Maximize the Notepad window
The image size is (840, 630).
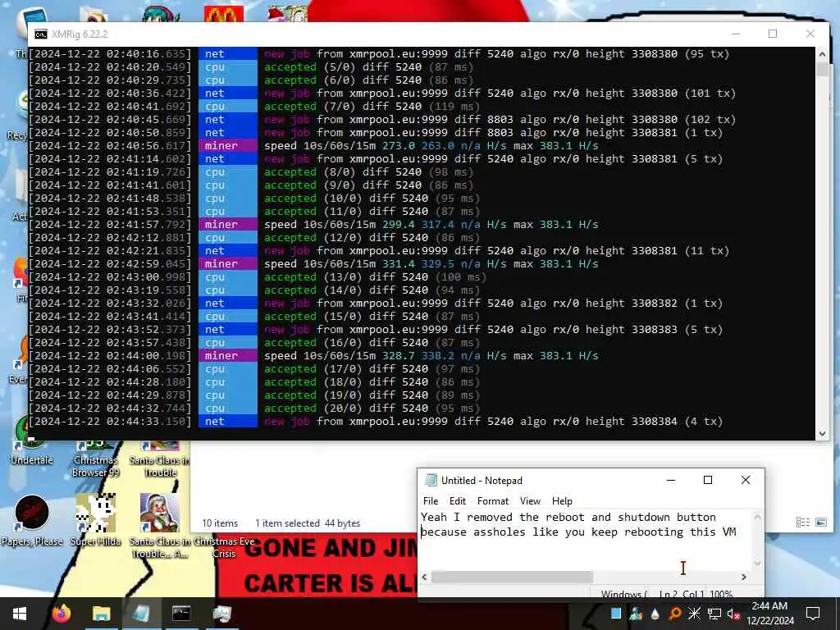(x=708, y=480)
